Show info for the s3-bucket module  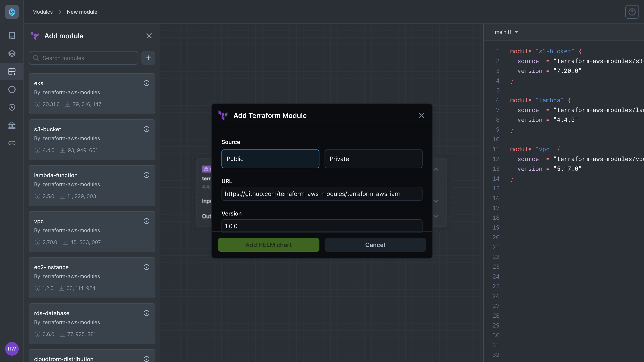(147, 129)
